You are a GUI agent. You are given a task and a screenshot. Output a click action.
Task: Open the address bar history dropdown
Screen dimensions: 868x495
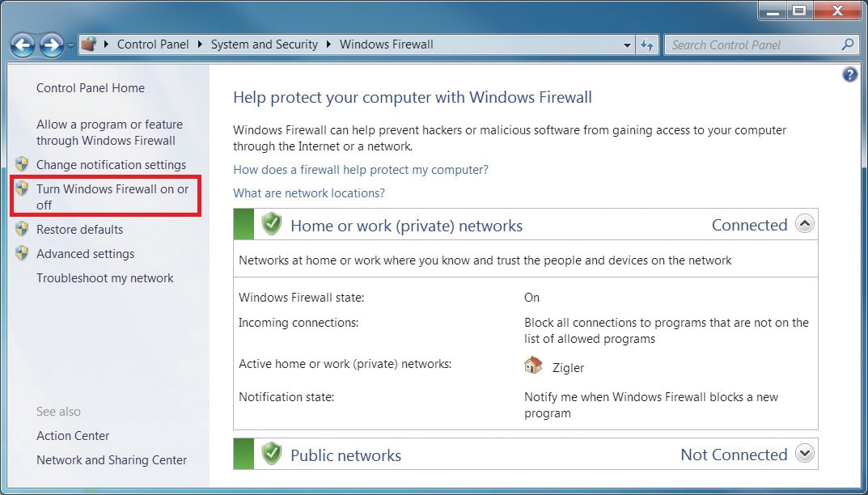pyautogui.click(x=627, y=45)
